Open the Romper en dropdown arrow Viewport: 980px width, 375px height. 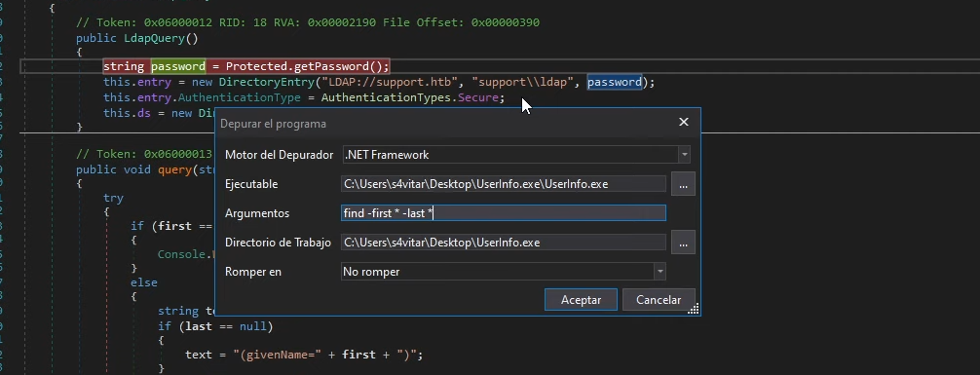point(660,271)
